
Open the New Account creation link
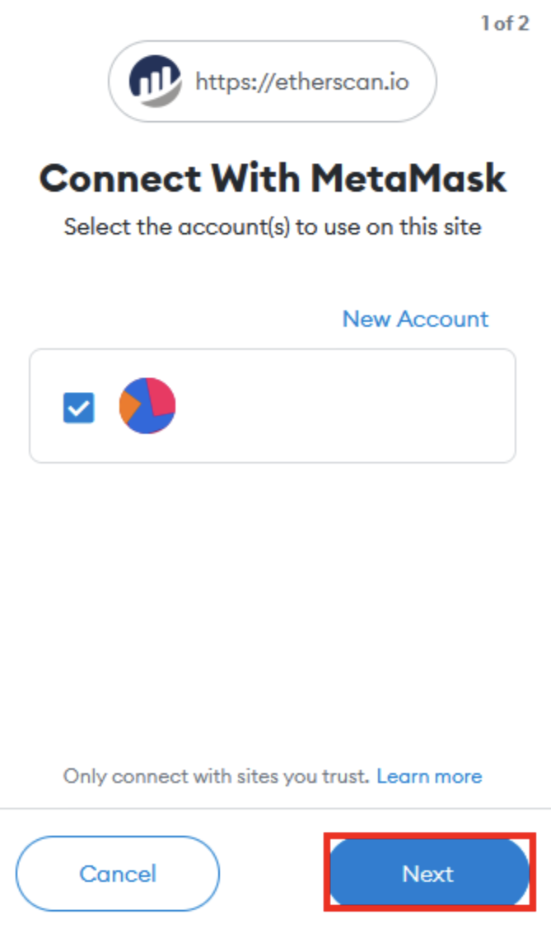point(415,319)
